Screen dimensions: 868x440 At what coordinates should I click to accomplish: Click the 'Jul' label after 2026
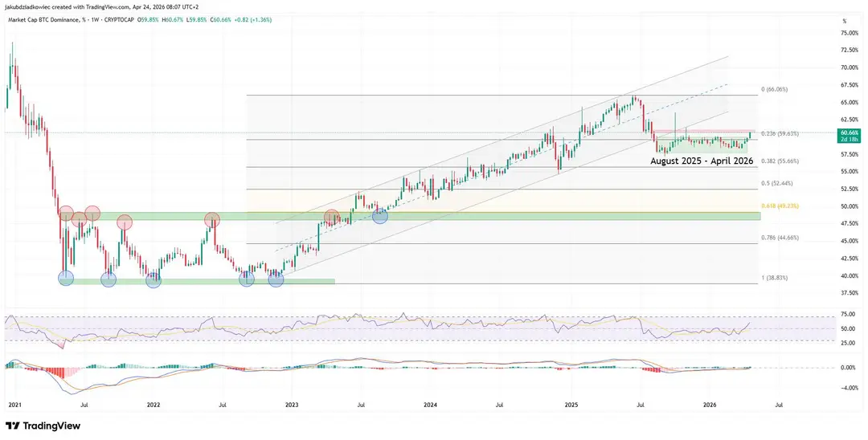coord(780,405)
